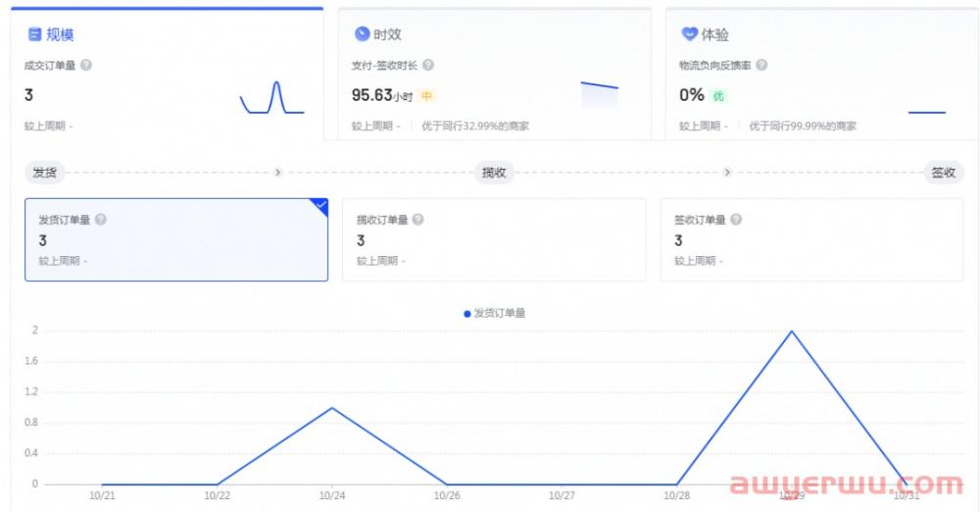980x512 pixels.
Task: Switch to the 时效 tab card
Action: [x=494, y=74]
